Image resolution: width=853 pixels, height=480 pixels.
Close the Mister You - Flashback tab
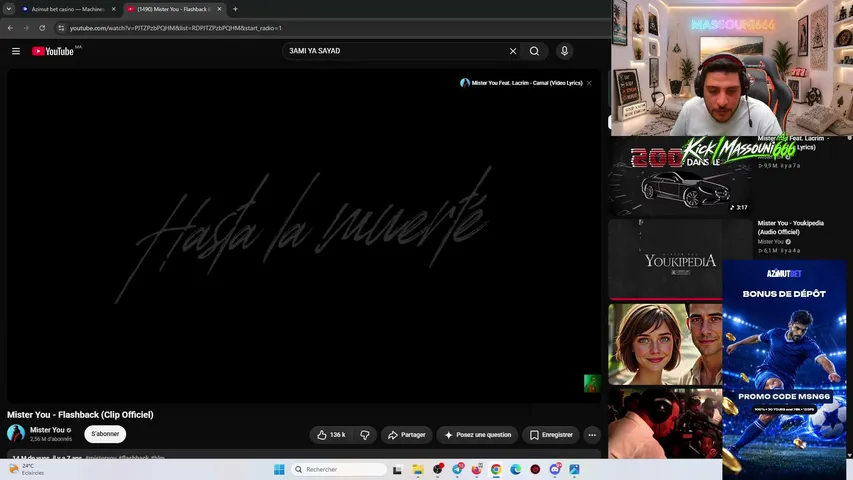[x=219, y=9]
